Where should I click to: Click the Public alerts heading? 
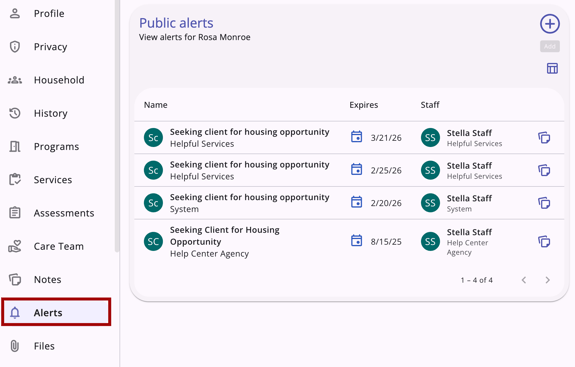tap(176, 23)
